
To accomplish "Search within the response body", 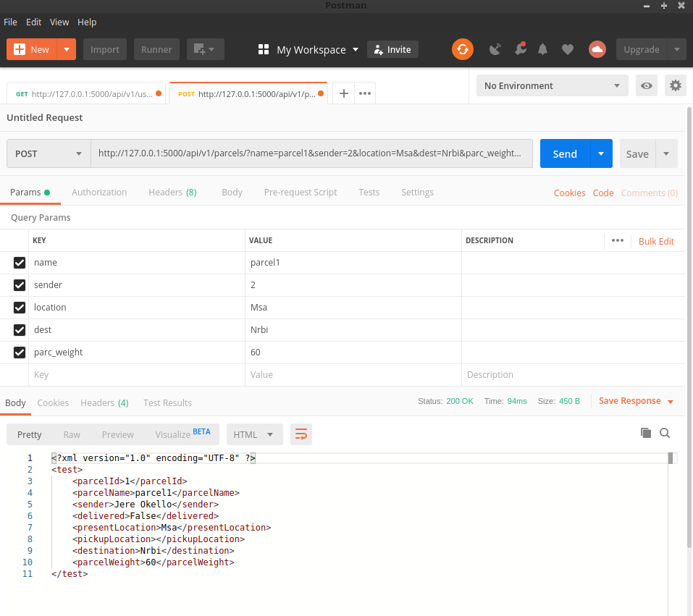I will click(x=665, y=433).
